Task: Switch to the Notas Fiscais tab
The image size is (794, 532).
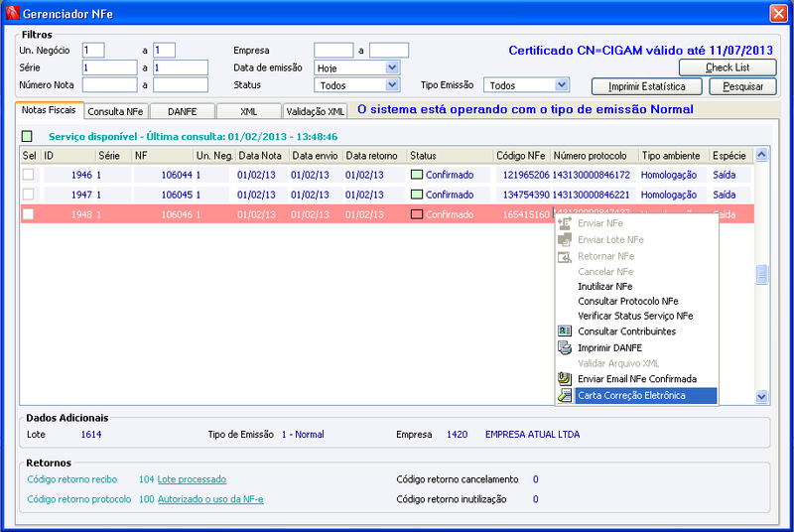Action: coord(49,110)
